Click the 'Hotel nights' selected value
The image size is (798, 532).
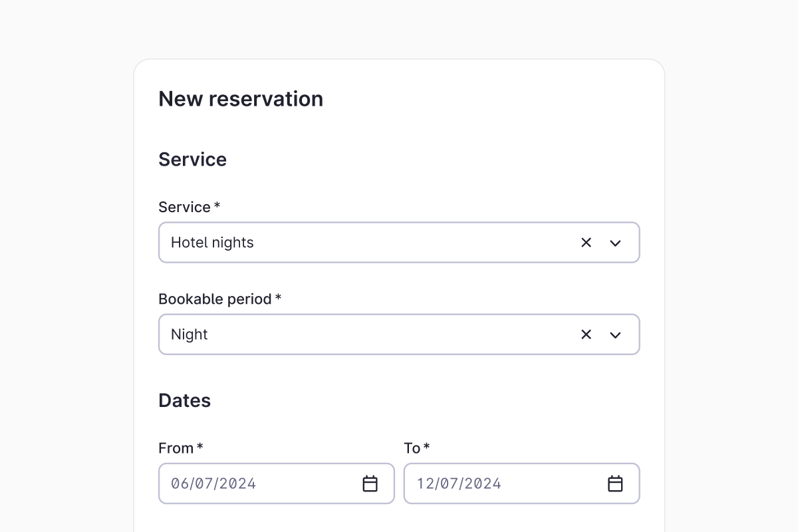point(213,243)
